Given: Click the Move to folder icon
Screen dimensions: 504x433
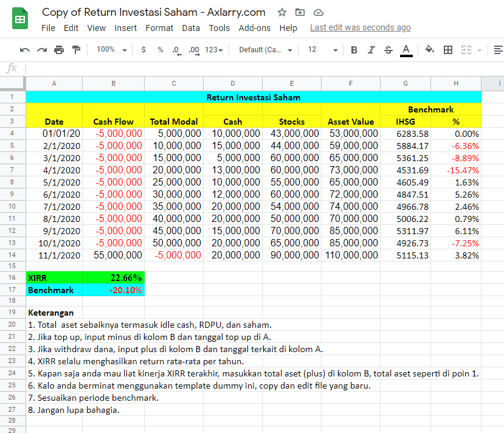Looking at the screenshot, I should (300, 13).
